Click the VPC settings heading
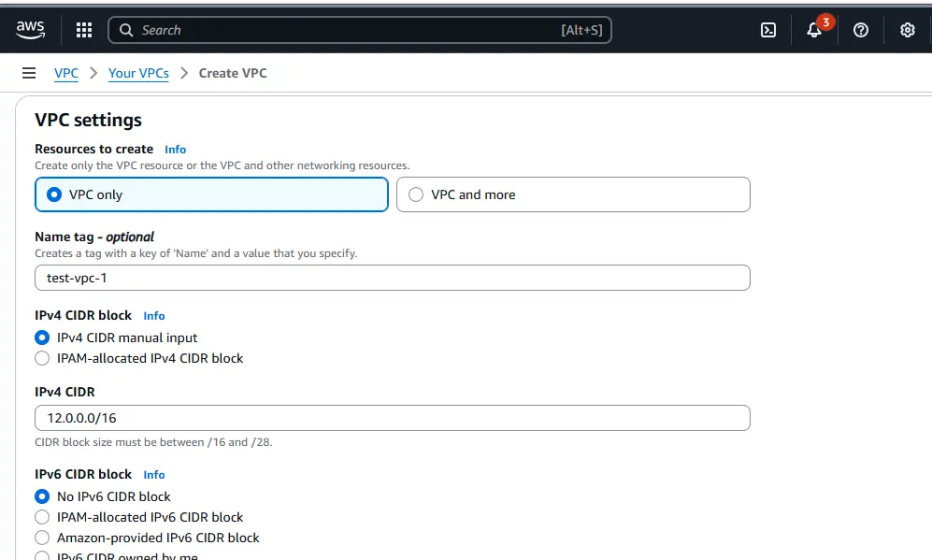The height and width of the screenshot is (560, 932). pos(88,120)
